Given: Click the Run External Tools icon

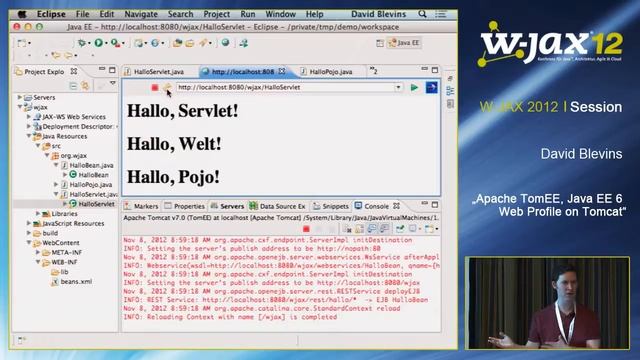Looking at the screenshot, I should (116, 42).
